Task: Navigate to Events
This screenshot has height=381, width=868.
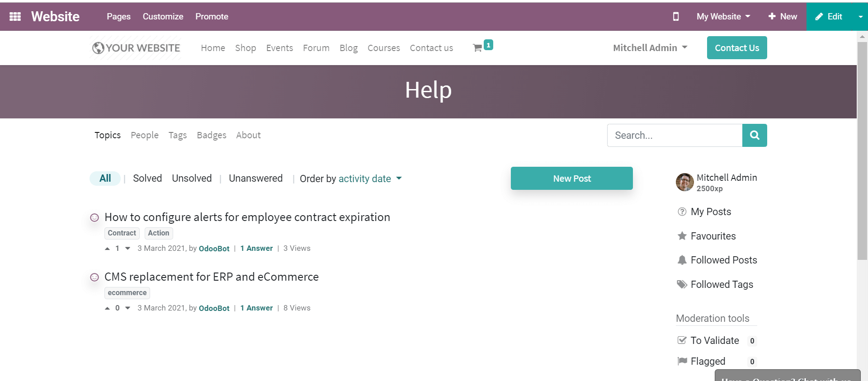Action: tap(279, 48)
